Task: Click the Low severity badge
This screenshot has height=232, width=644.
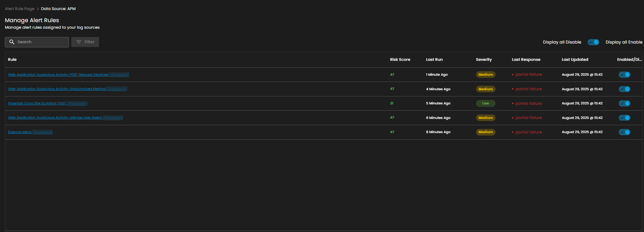Action: tap(485, 103)
